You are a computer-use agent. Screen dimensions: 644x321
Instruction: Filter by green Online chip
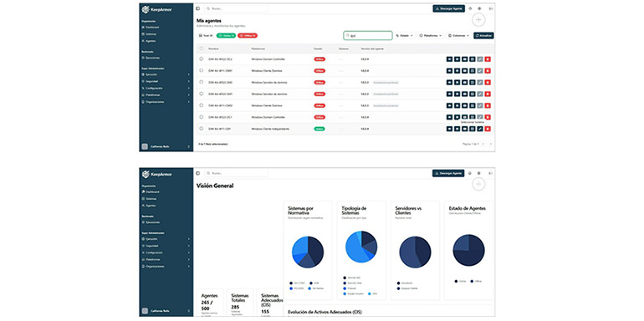pos(226,36)
